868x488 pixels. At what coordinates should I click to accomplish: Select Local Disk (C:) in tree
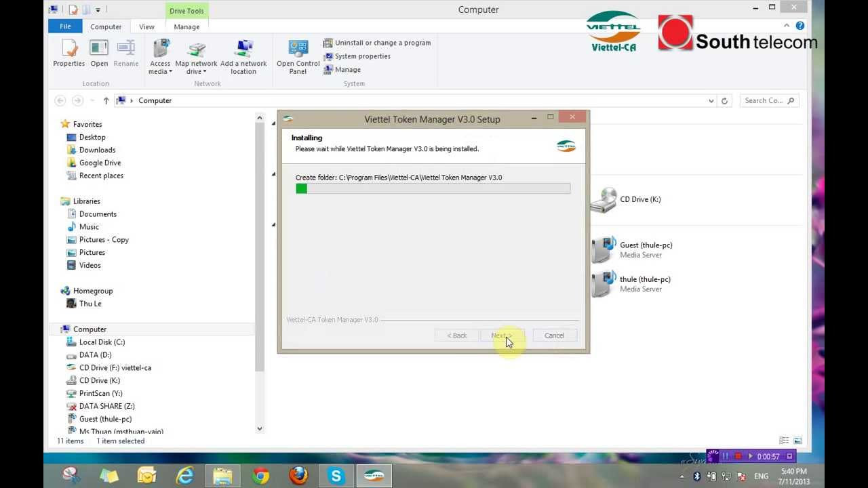tap(102, 342)
